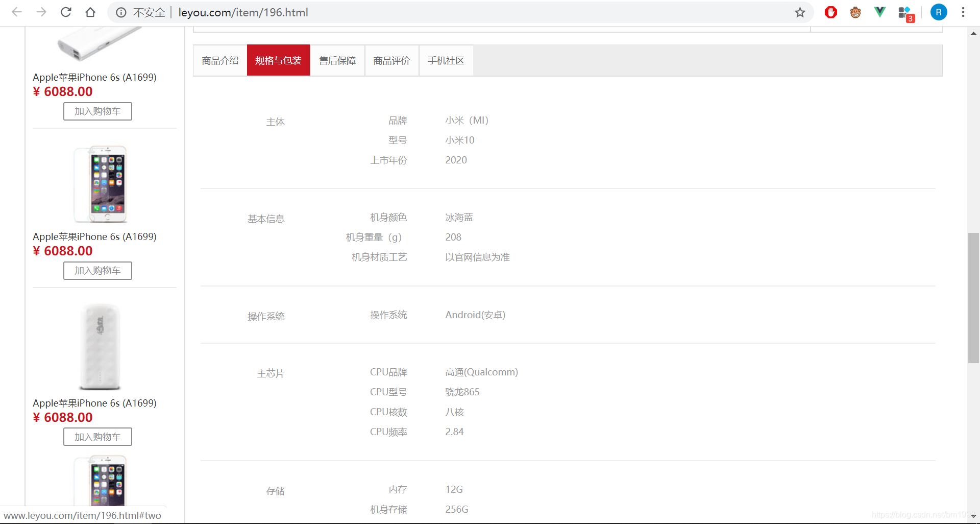
Task: Add third iPhone 6s listing to cart
Action: pos(97,437)
